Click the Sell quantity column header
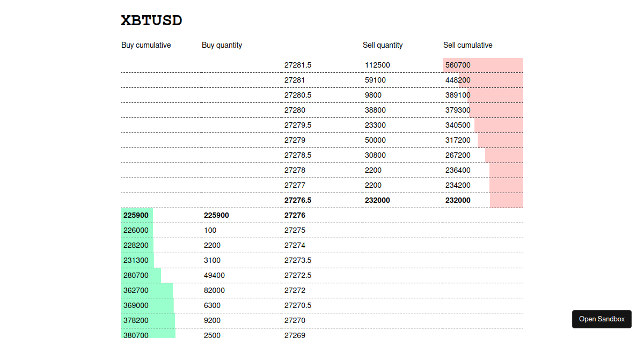 [383, 45]
